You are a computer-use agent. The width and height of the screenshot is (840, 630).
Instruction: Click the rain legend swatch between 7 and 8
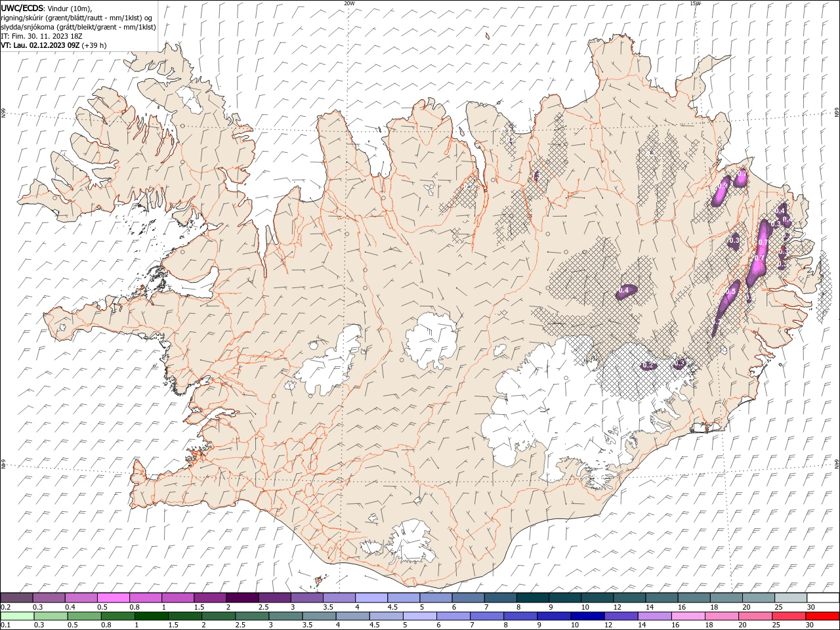(x=487, y=616)
